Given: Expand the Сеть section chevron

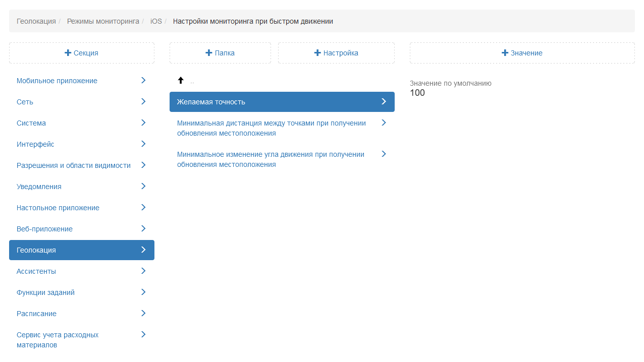Looking at the screenshot, I should [x=143, y=101].
